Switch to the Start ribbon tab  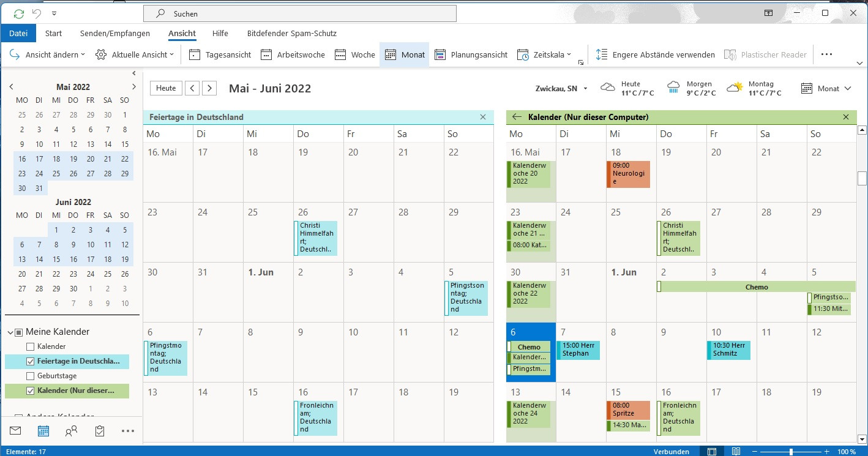(54, 34)
